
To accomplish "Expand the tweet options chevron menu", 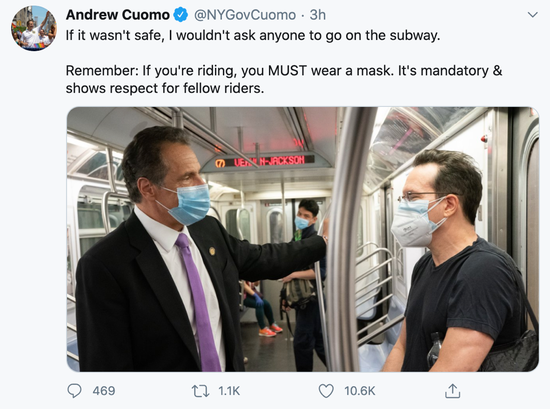I will 533,15.
